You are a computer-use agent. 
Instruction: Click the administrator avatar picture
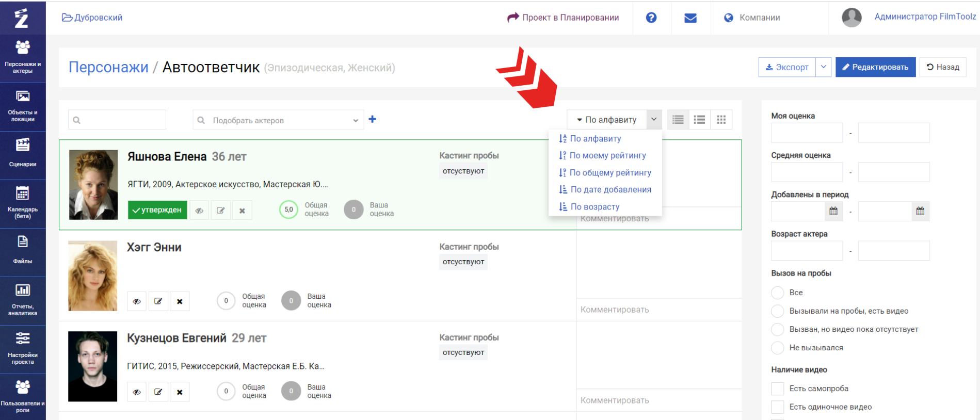852,18
